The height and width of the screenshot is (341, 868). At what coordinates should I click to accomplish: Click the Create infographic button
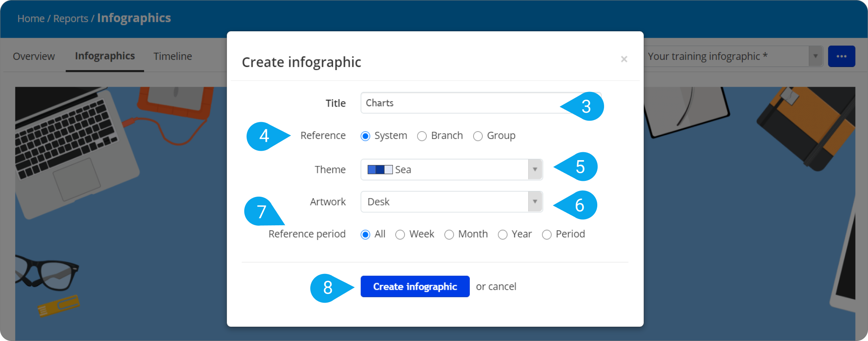[x=415, y=286]
